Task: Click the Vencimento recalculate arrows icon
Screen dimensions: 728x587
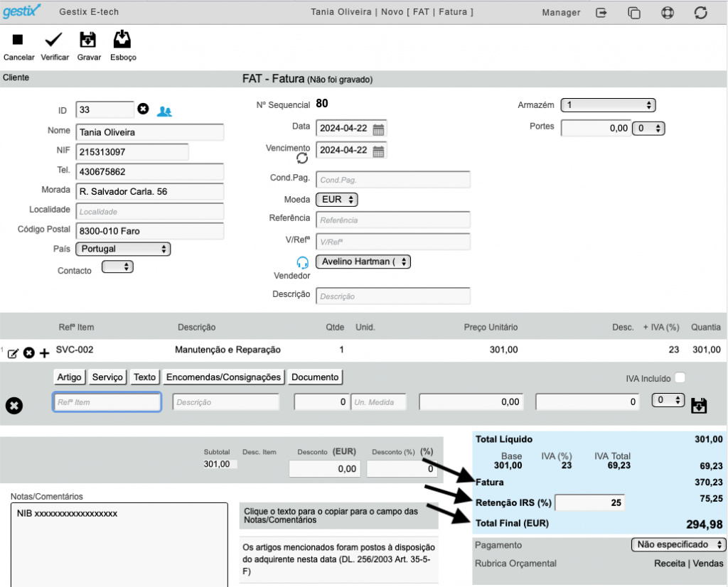Action: (x=302, y=158)
